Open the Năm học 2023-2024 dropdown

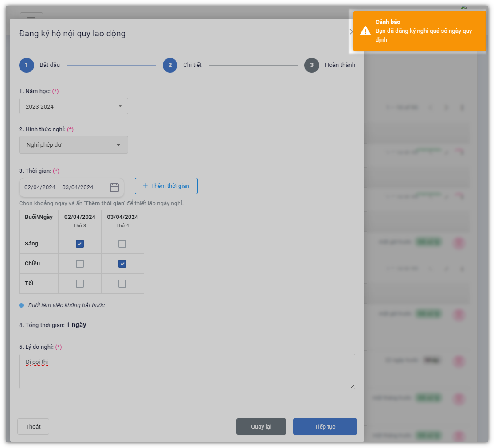click(x=74, y=106)
